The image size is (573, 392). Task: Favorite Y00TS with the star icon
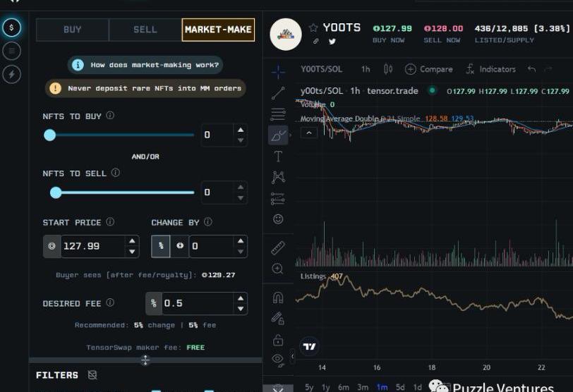pyautogui.click(x=313, y=27)
